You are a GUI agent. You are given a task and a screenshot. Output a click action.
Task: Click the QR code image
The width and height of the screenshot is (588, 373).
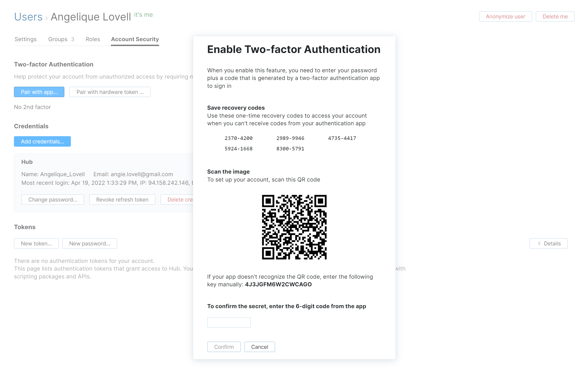click(294, 227)
